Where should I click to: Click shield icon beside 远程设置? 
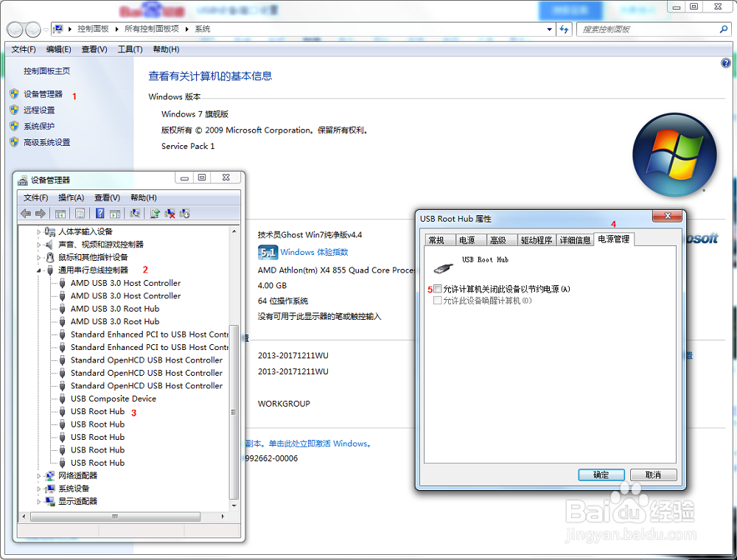14,110
